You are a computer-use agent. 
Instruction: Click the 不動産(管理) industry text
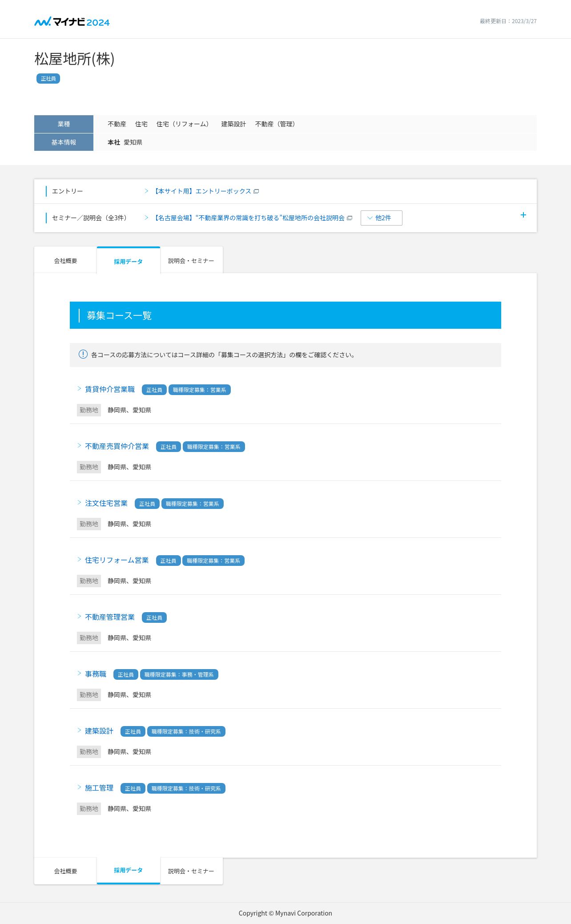(x=276, y=124)
